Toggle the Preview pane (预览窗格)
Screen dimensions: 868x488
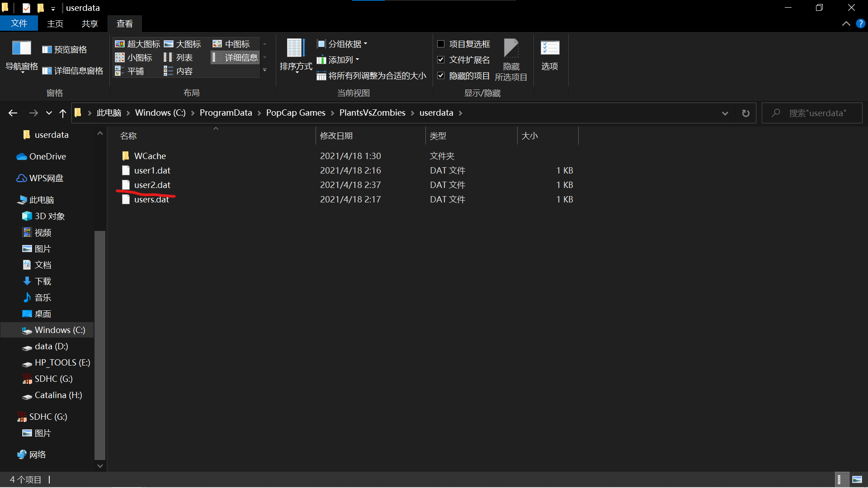pos(64,50)
